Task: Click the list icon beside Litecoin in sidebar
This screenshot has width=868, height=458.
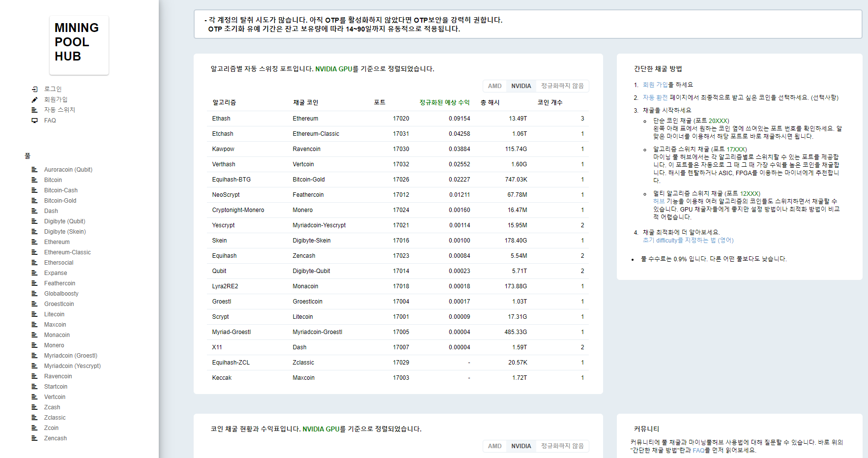Action: (x=34, y=314)
